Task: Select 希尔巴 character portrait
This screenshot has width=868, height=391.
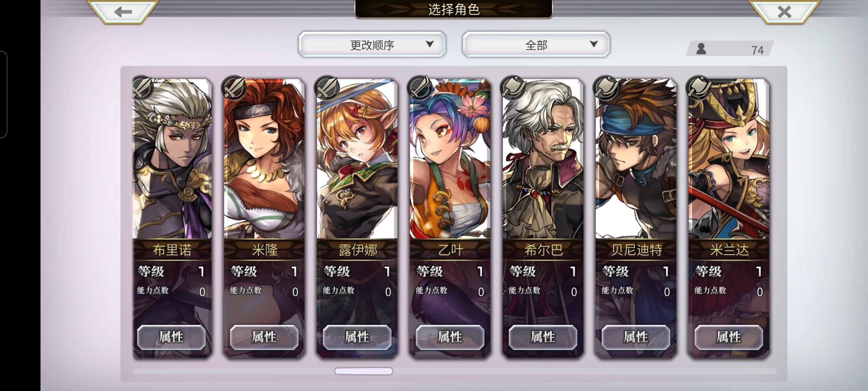Action: click(x=543, y=159)
